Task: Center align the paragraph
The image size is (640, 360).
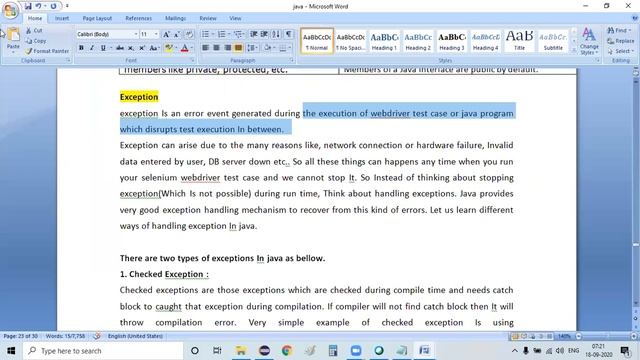Action: point(216,48)
